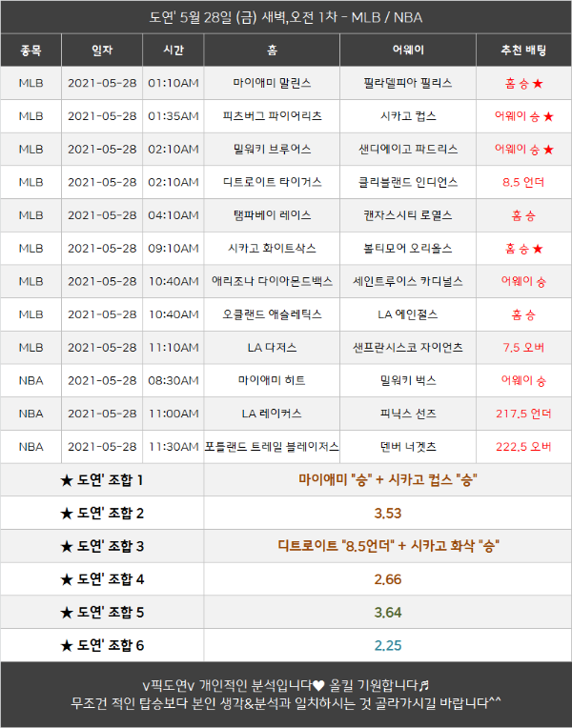Click the ★ 도연' 조합 6 label
The width and height of the screenshot is (572, 728).
click(102, 645)
